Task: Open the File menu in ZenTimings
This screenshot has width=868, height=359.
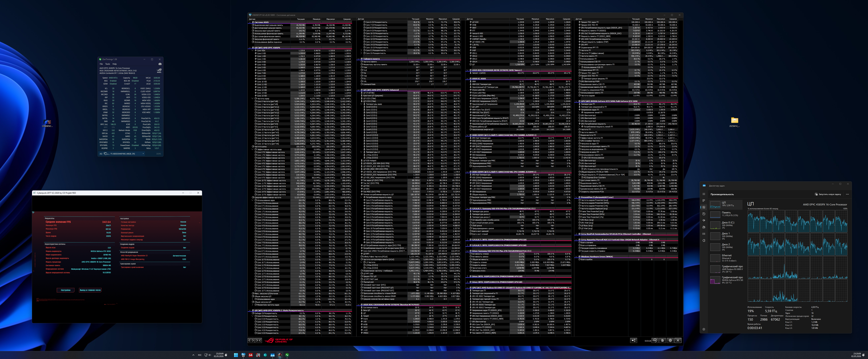Action: pyautogui.click(x=101, y=64)
